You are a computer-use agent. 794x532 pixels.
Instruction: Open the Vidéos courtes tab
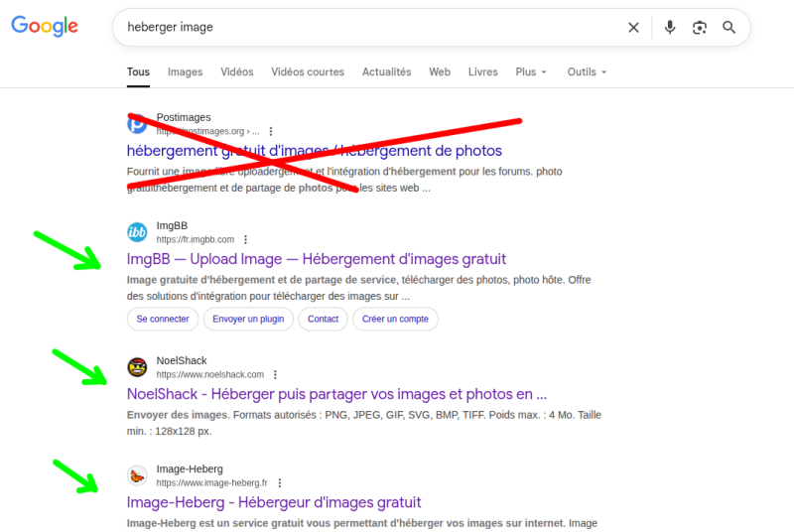[308, 71]
